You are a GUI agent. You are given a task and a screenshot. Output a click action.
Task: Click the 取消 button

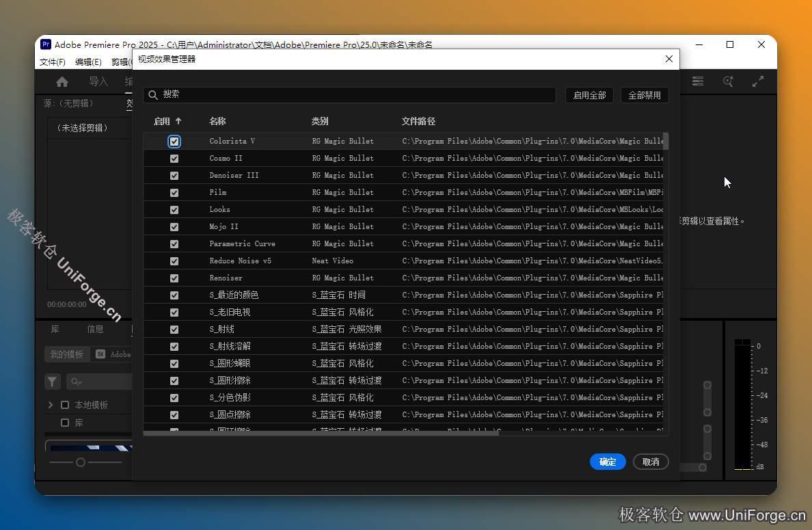click(x=651, y=462)
